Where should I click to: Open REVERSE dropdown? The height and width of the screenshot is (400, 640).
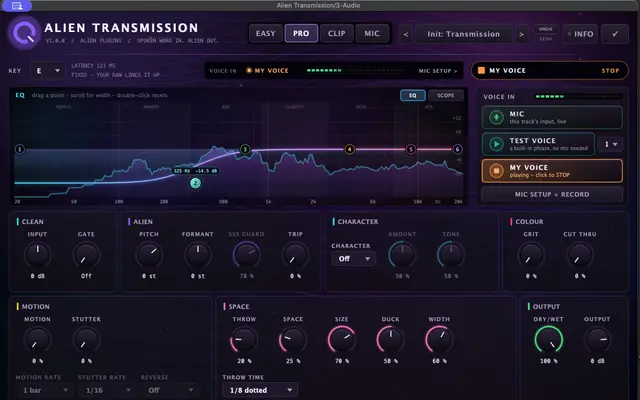tap(170, 390)
